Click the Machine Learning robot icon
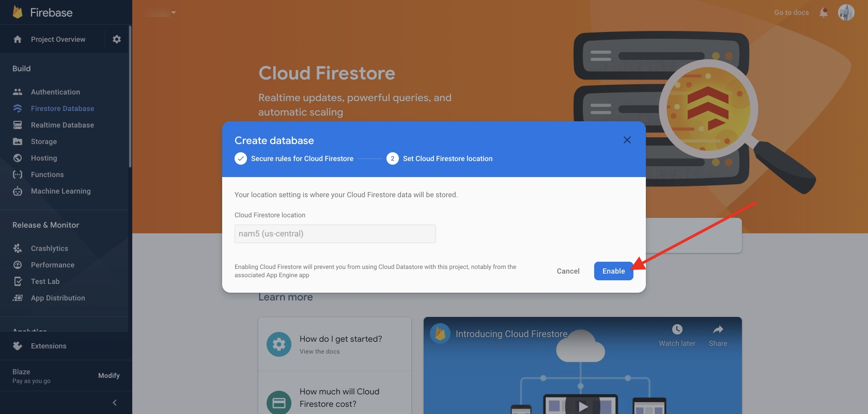Viewport: 868px width, 414px height. tap(18, 191)
